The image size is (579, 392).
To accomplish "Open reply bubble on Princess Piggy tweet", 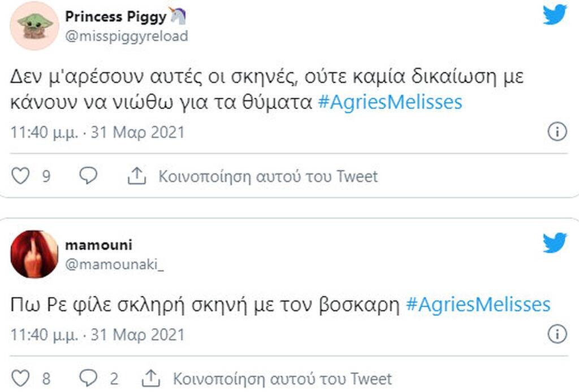I will coord(88,176).
